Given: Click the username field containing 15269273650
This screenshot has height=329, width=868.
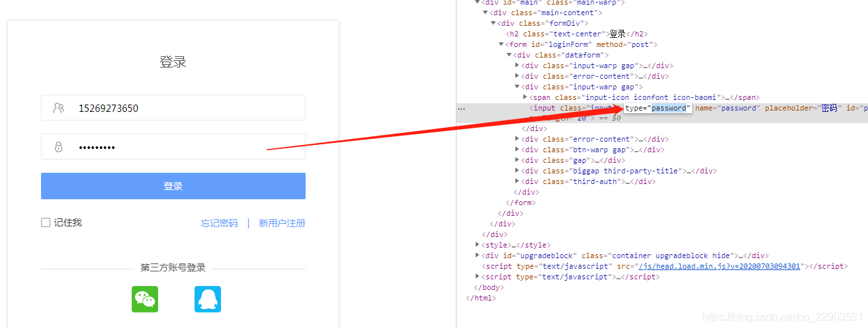Looking at the screenshot, I should (173, 107).
